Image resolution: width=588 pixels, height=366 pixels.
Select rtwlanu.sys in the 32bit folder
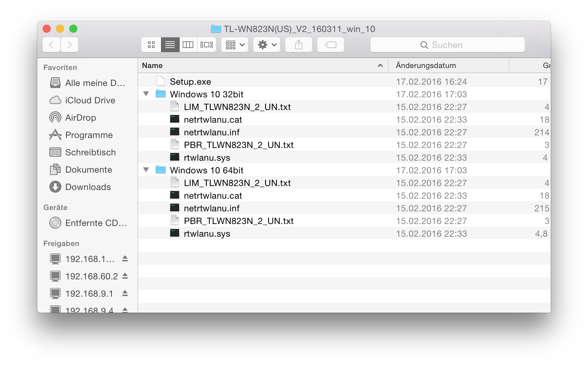344,157
